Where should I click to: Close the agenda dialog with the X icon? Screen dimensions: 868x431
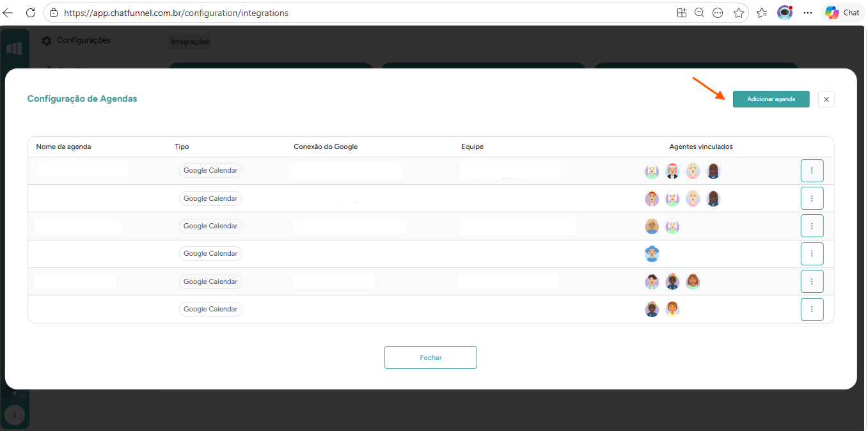tap(826, 99)
